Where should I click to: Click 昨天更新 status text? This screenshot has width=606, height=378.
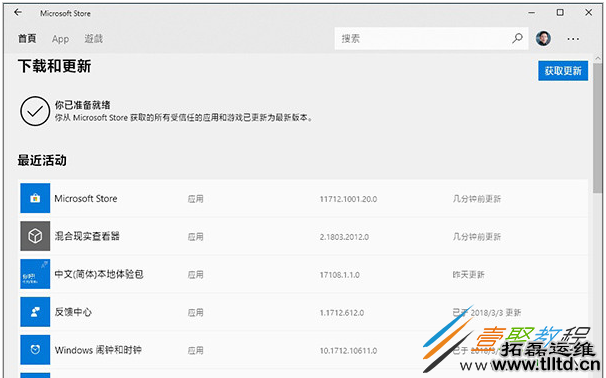(468, 275)
